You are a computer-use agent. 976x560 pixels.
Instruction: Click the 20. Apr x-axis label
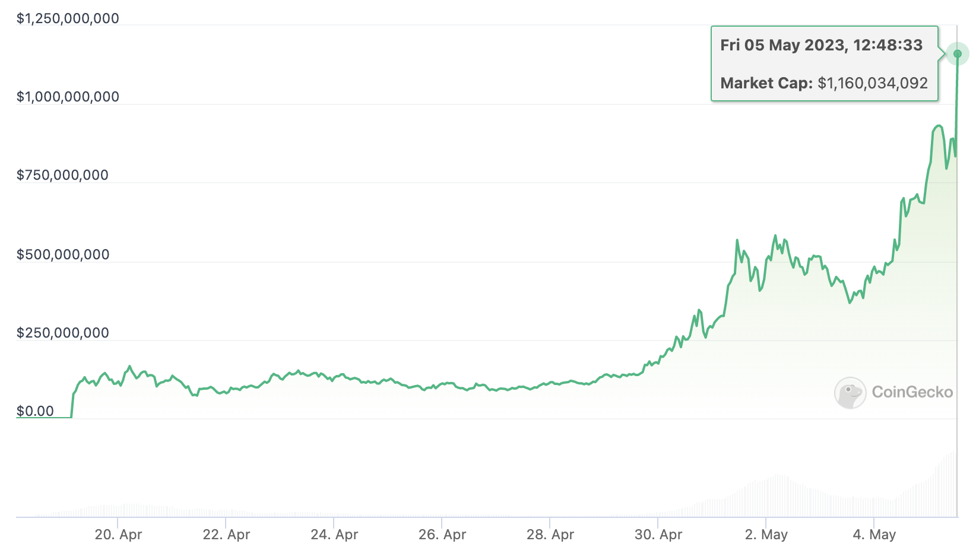tap(118, 534)
